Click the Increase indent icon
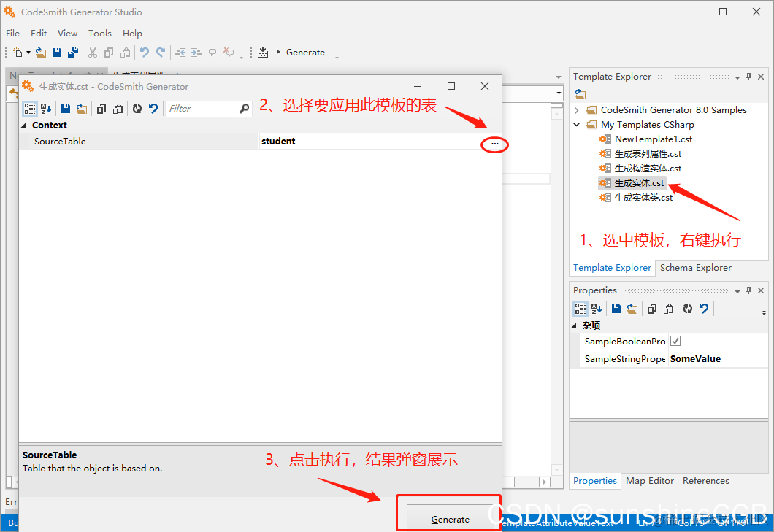 click(x=196, y=53)
